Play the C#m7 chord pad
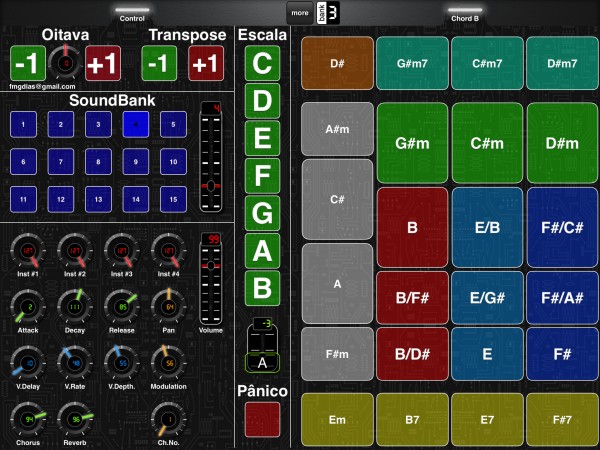Screen dimensions: 600x450 pyautogui.click(x=487, y=63)
